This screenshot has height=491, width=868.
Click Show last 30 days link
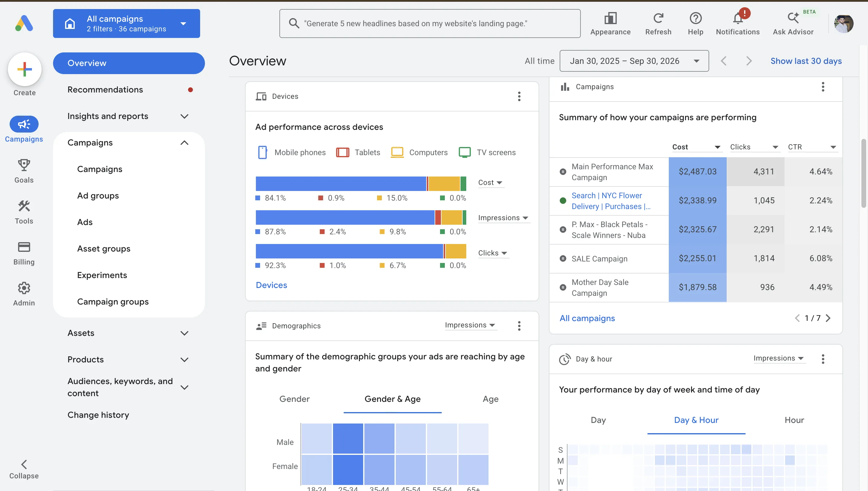[x=806, y=61]
